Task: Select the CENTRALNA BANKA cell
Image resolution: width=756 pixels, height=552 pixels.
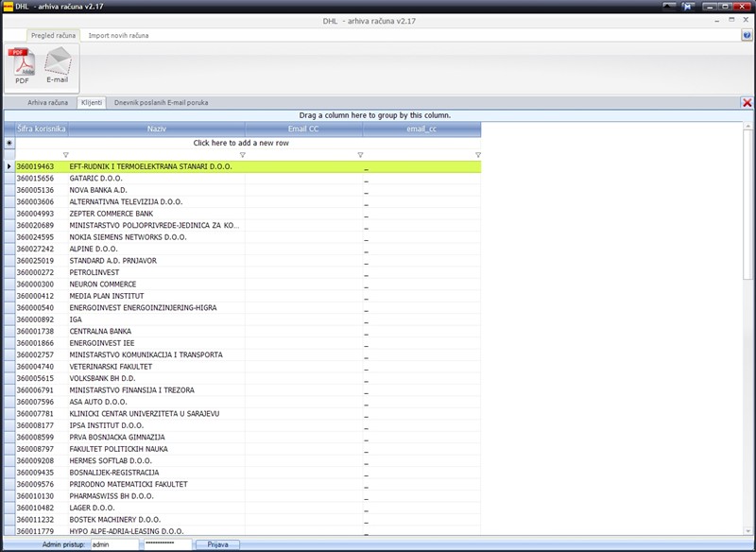Action: pos(157,331)
